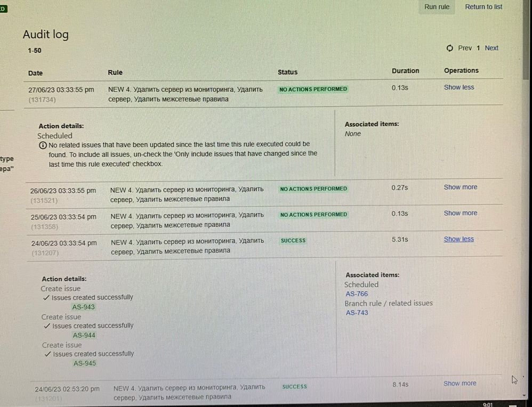Click the Duration column header
Image resolution: width=532 pixels, height=407 pixels.
coord(406,70)
